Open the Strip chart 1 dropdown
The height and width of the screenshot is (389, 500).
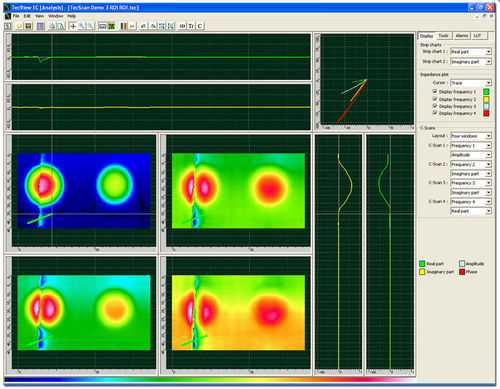471,52
